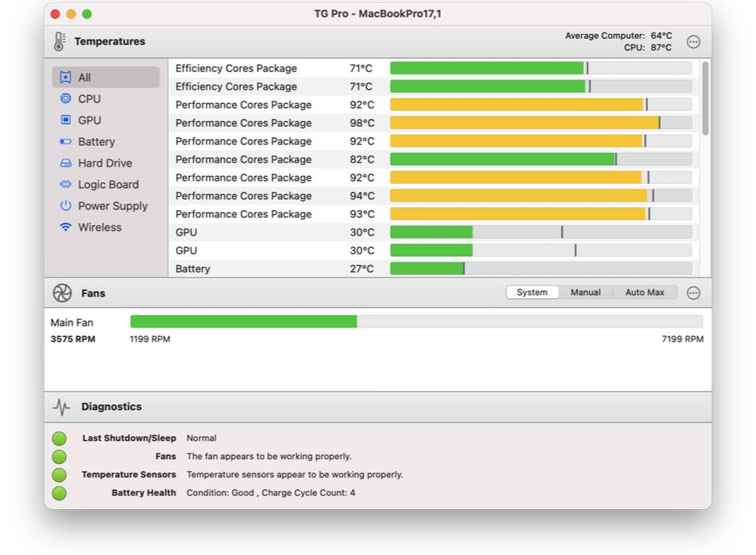This screenshot has width=756, height=555.
Task: Click Temperature Sensors green status indicator
Action: (x=59, y=475)
